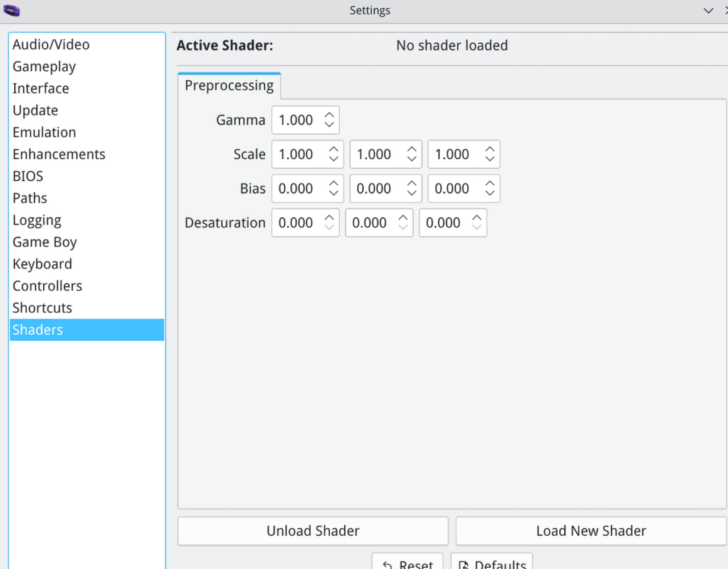Open the Paths settings page
Image resolution: width=728 pixels, height=569 pixels.
[87, 198]
